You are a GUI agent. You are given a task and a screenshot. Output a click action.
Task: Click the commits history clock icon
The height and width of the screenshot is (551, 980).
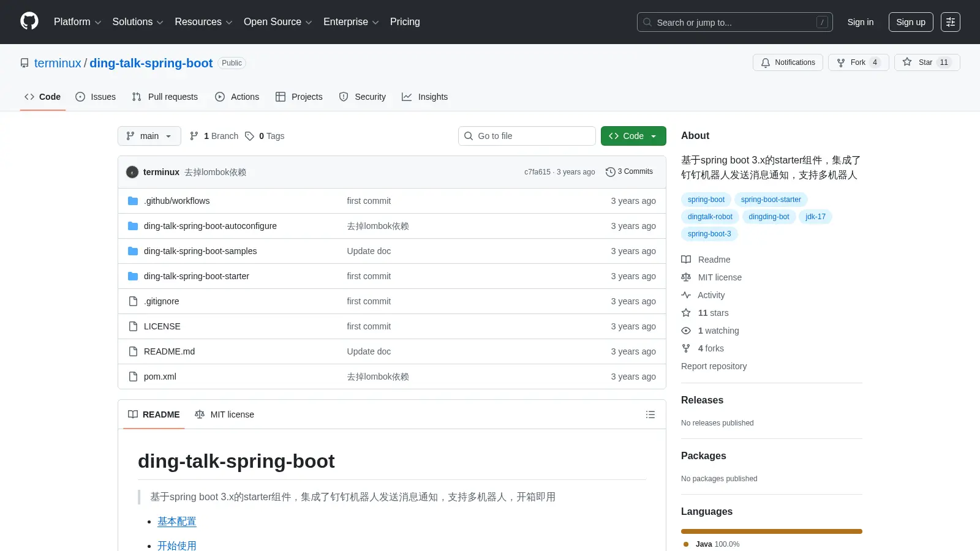610,172
